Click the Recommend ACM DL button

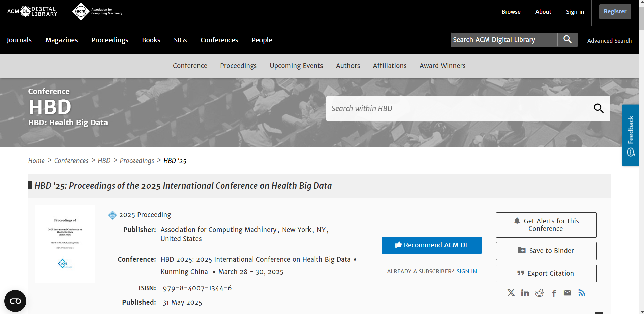tap(432, 245)
